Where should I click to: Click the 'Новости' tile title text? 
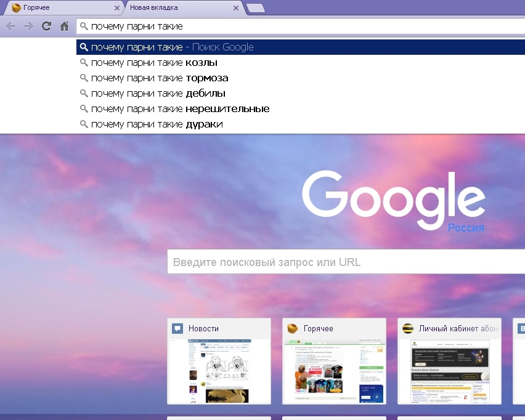coord(203,329)
